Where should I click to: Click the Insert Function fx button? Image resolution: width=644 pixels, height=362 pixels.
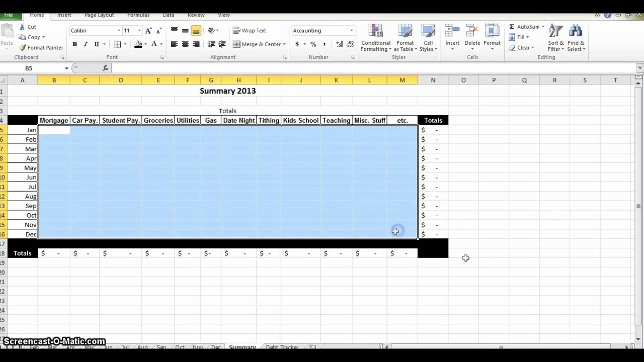(105, 68)
